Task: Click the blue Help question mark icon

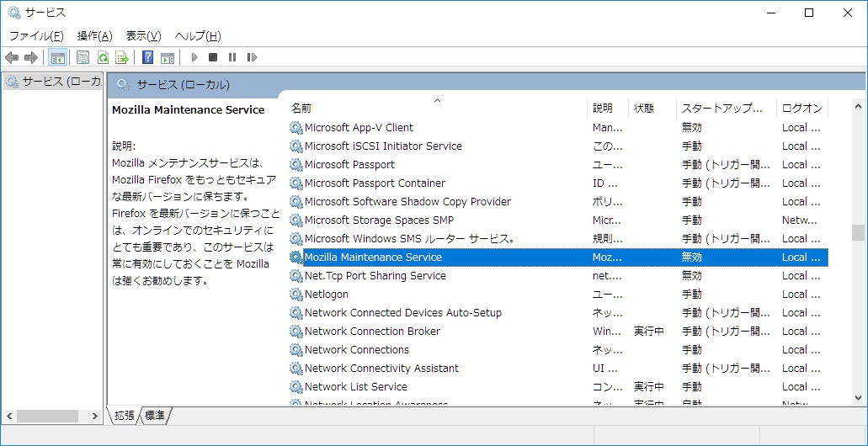Action: click(x=148, y=57)
